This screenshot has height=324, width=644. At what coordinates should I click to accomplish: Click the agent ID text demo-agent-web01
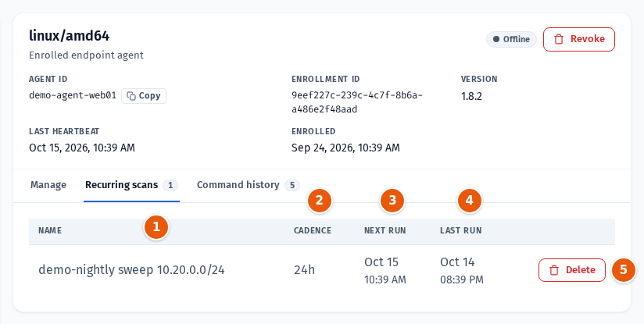coord(73,96)
